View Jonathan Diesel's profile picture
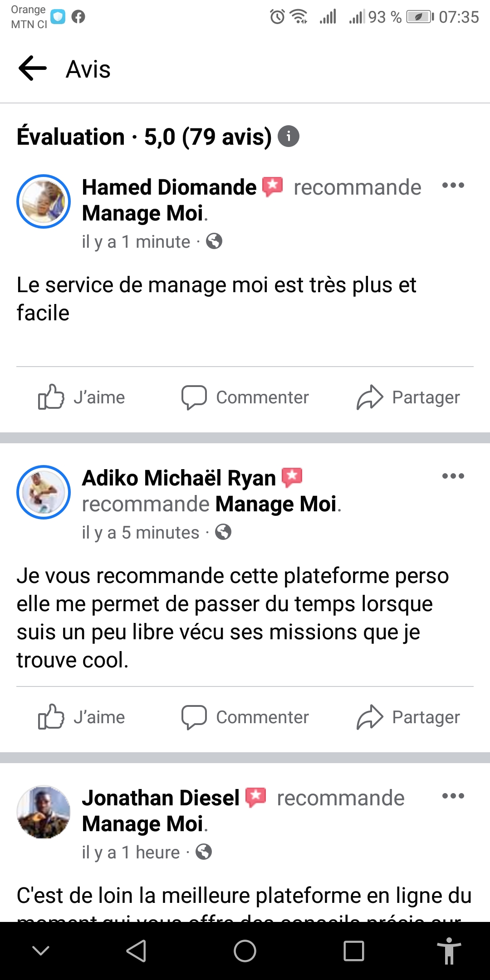Screen dimensions: 490x980 pos(44,812)
